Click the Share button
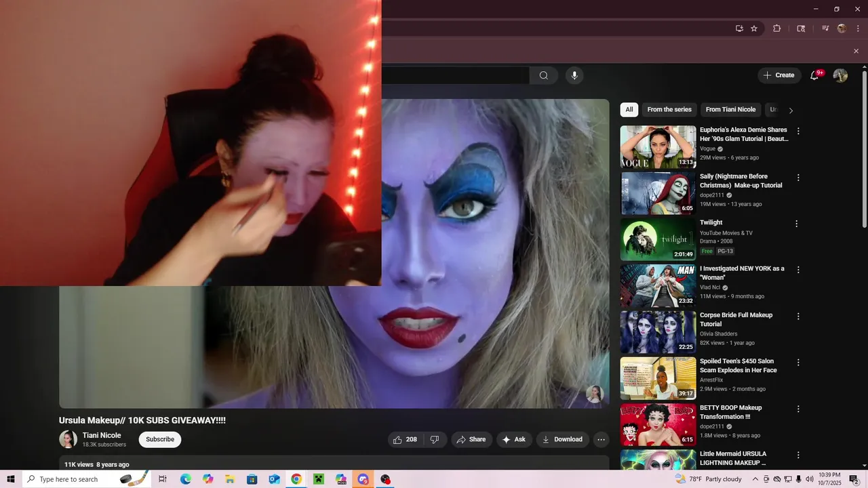Image resolution: width=868 pixels, height=488 pixels. 471,439
